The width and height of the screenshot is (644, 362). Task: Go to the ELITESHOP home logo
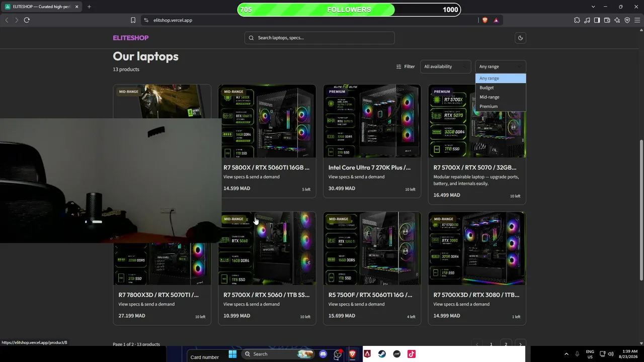click(x=131, y=38)
